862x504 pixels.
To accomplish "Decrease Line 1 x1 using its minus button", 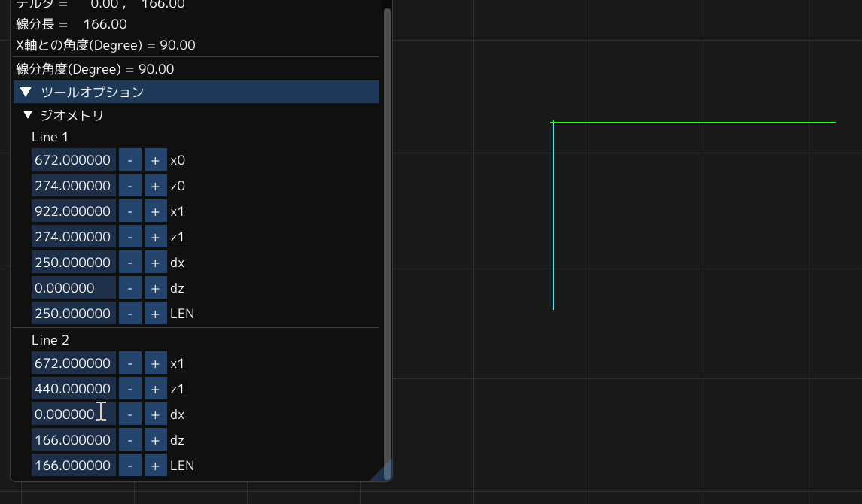I will (x=130, y=211).
